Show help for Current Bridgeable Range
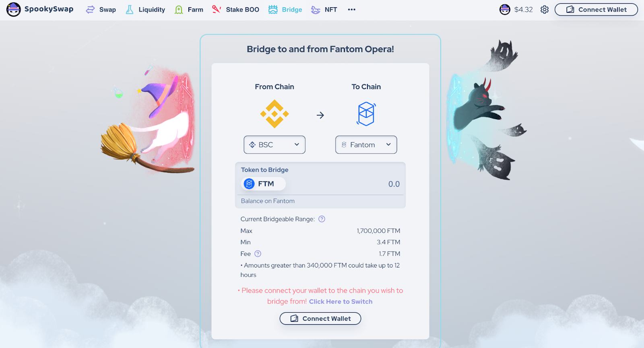644x348 pixels. [x=322, y=219]
